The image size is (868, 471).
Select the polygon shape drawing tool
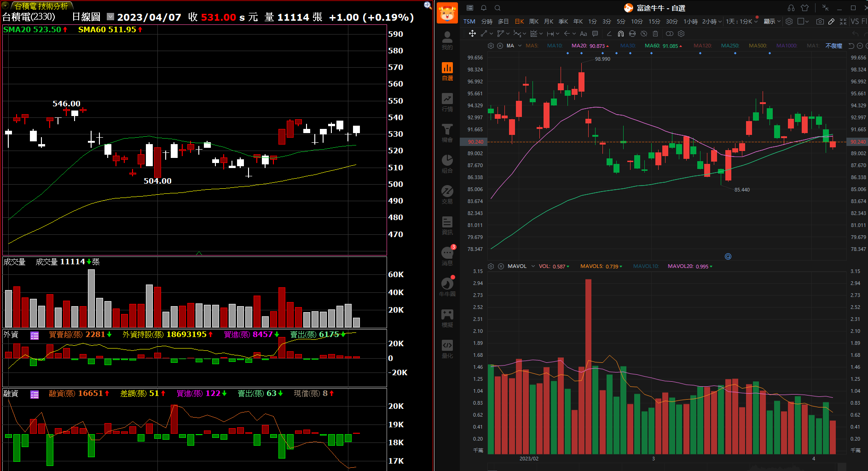click(x=501, y=34)
